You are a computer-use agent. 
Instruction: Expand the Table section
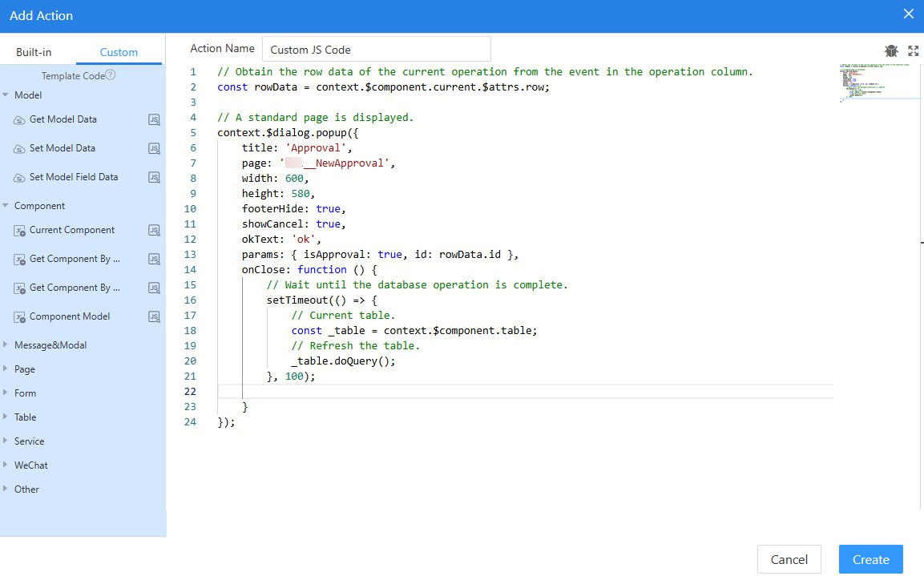(x=6, y=417)
